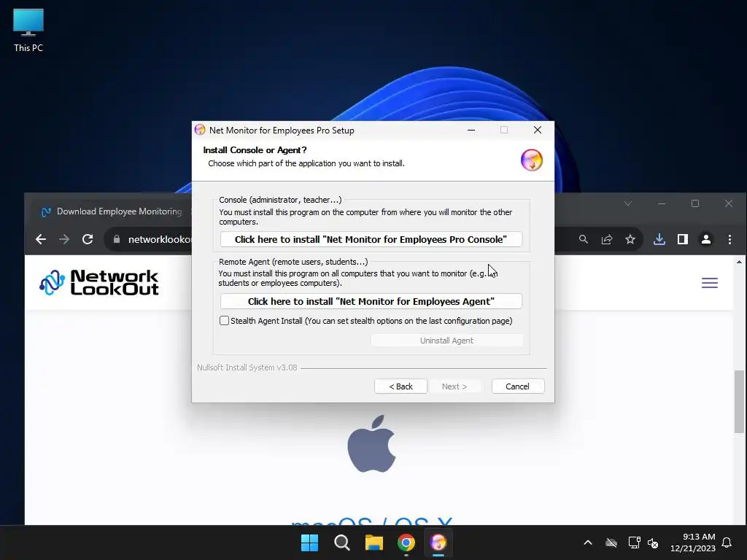
Task: Switch to Chrome from taskbar
Action: click(x=406, y=542)
